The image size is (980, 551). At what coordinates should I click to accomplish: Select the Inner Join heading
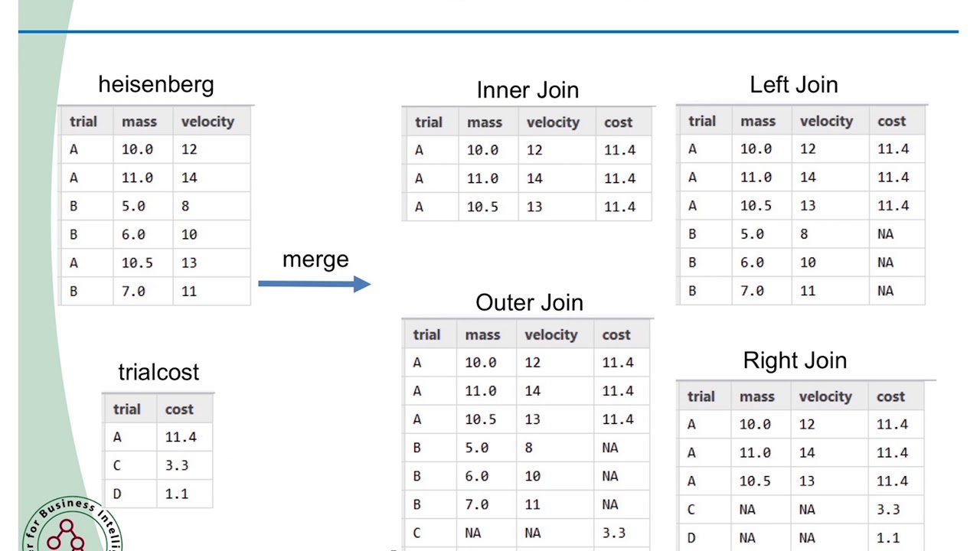click(528, 90)
